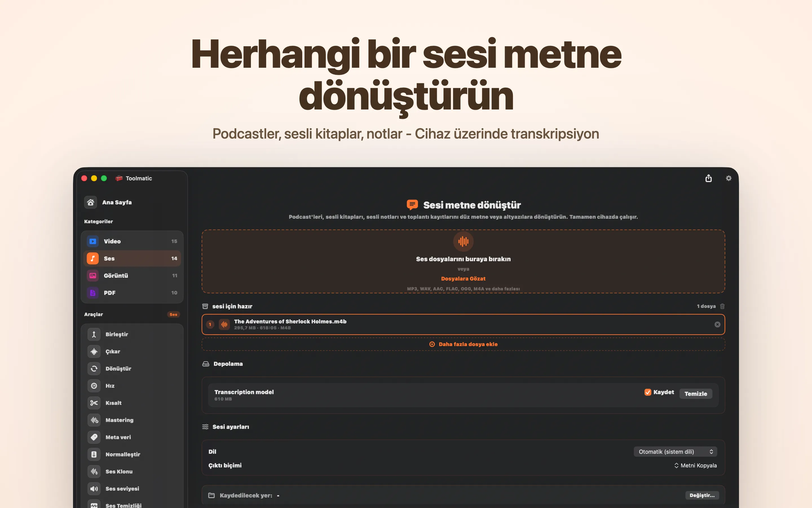Remove Sherlock Holmes.m4b file
This screenshot has width=812, height=508.
717,324
